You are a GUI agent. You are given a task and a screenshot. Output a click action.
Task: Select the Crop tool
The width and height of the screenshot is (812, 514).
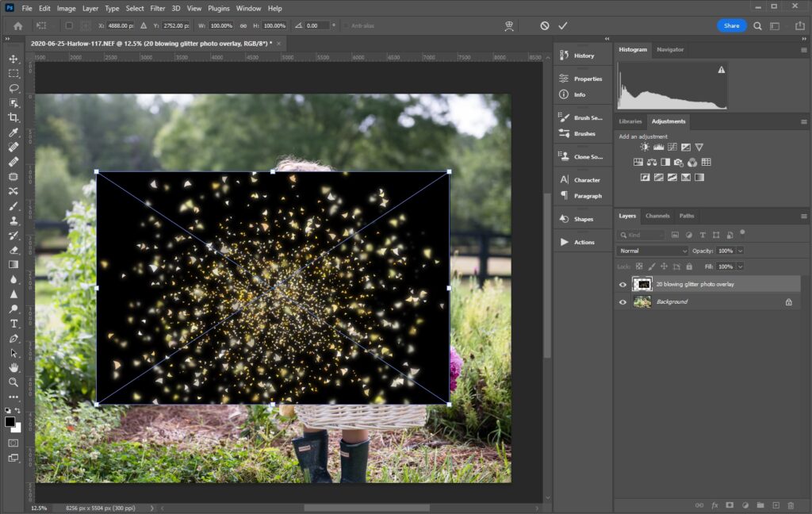coord(13,117)
